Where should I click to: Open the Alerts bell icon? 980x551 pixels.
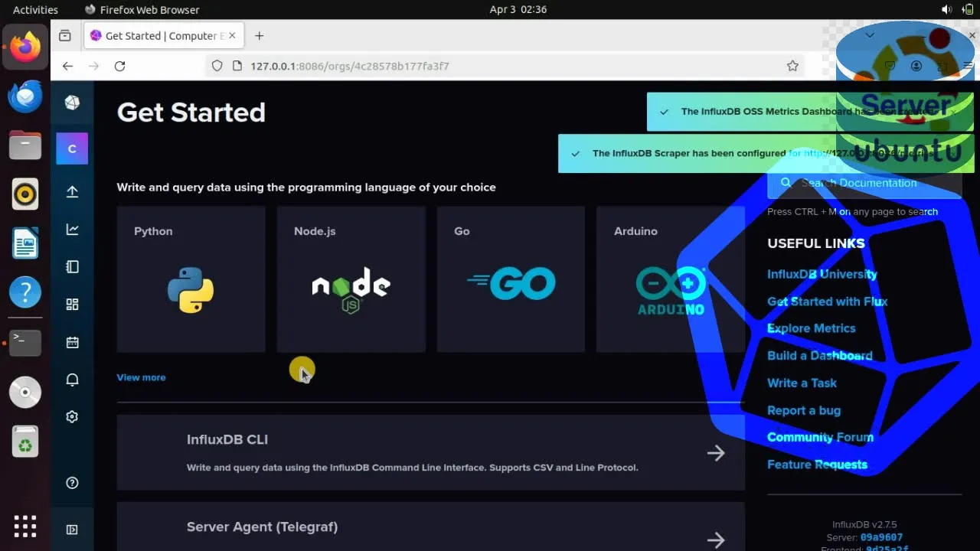click(x=72, y=380)
